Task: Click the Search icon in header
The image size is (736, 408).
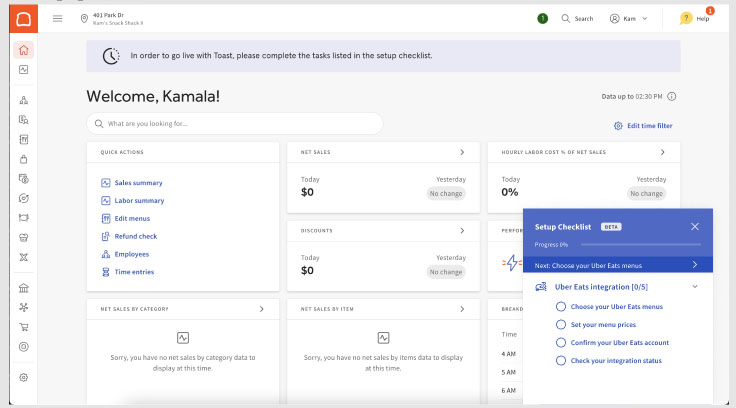Action: click(567, 18)
